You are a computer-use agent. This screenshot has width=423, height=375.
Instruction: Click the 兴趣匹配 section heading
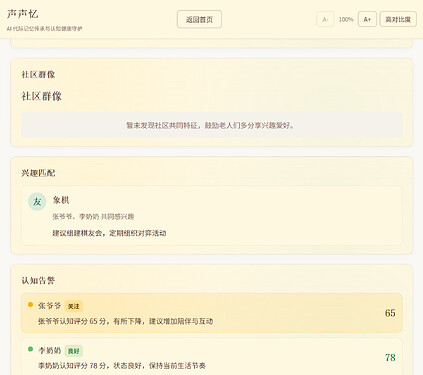[x=38, y=173]
